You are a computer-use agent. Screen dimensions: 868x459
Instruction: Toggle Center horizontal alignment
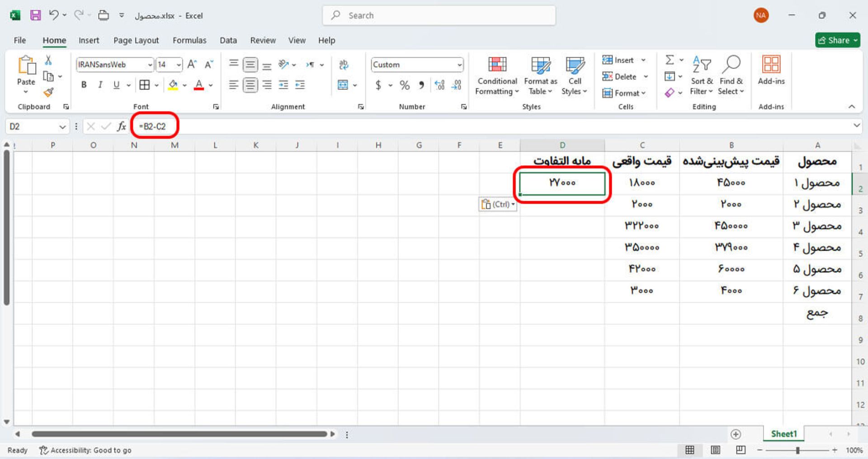250,85
